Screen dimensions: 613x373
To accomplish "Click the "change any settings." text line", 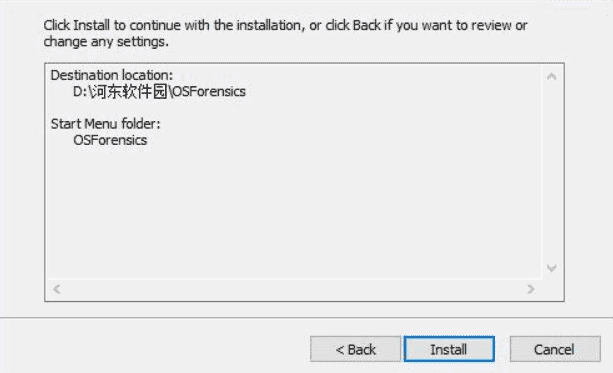I will [x=106, y=41].
